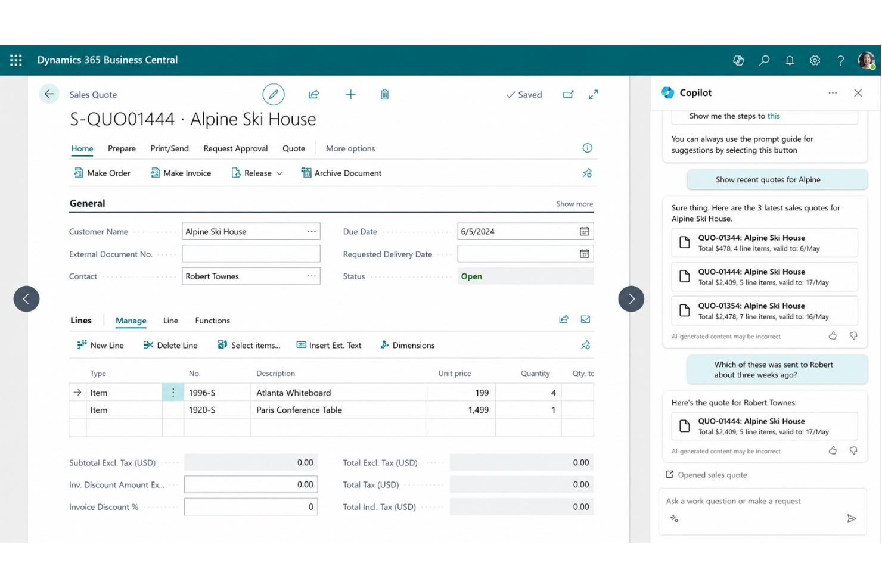Pin the Home action bar
The image size is (882, 588).
(x=587, y=173)
